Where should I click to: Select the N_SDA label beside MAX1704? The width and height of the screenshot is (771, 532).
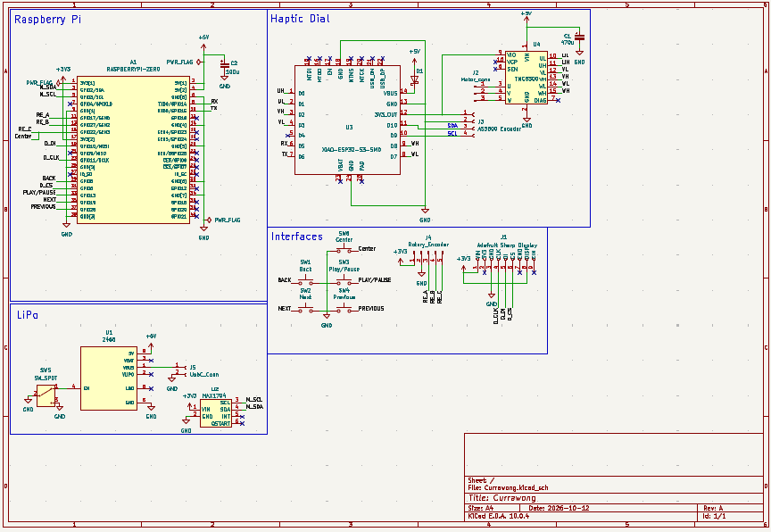tap(254, 407)
